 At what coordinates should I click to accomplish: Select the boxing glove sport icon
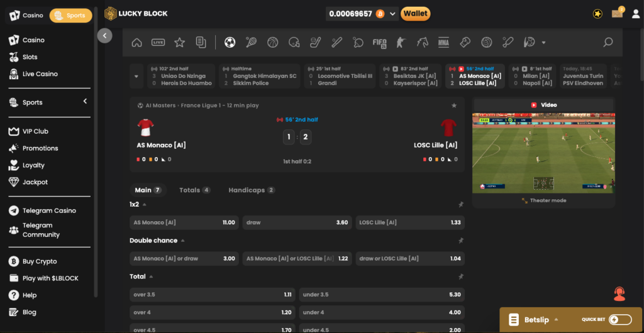point(465,42)
